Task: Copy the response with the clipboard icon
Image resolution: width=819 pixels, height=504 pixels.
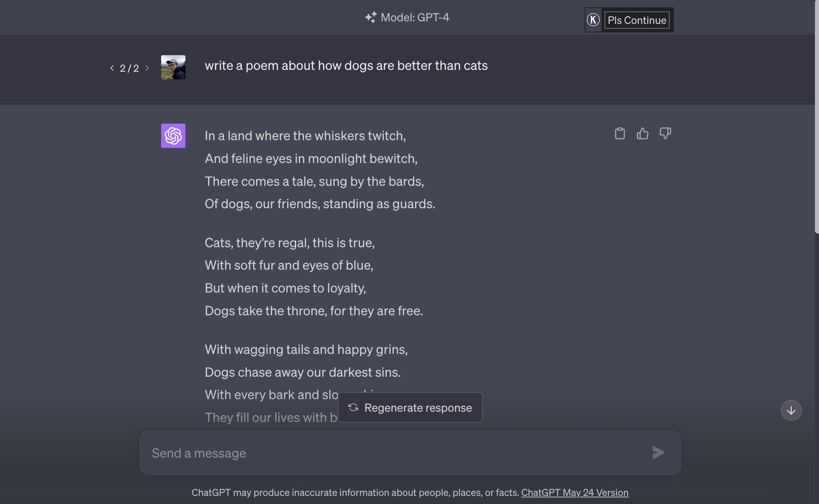Action: point(620,133)
